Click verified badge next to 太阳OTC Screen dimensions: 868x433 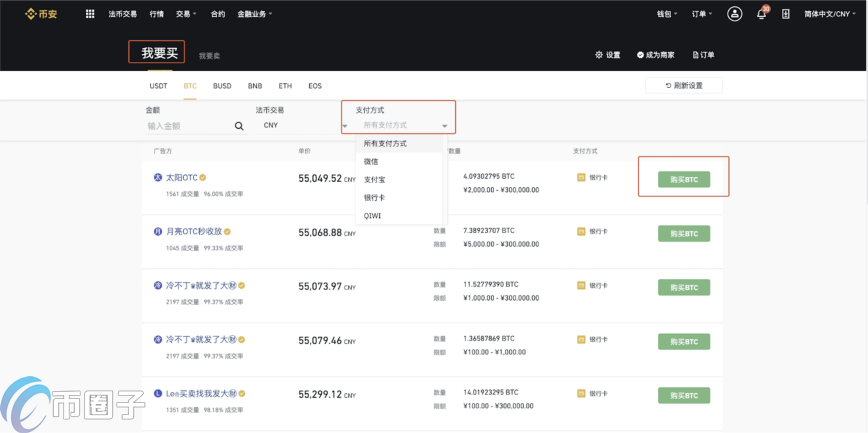click(203, 178)
